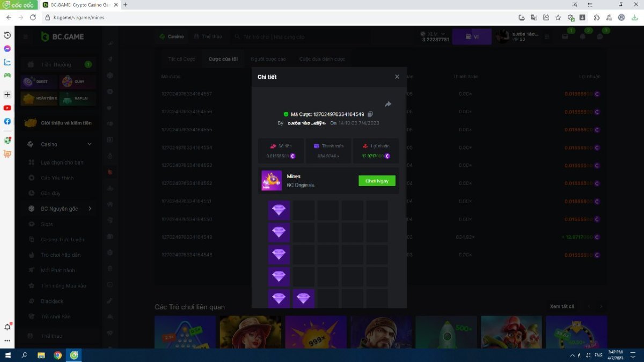Screen dimensions: 644x362
Task: Bookmark this page with star icon
Action: [558, 17]
